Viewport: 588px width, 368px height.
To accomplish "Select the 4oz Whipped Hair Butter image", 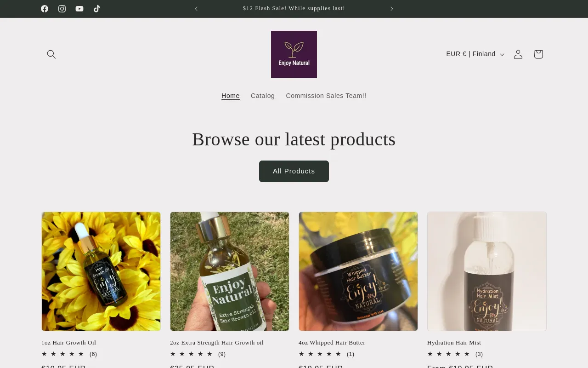I will 358,271.
